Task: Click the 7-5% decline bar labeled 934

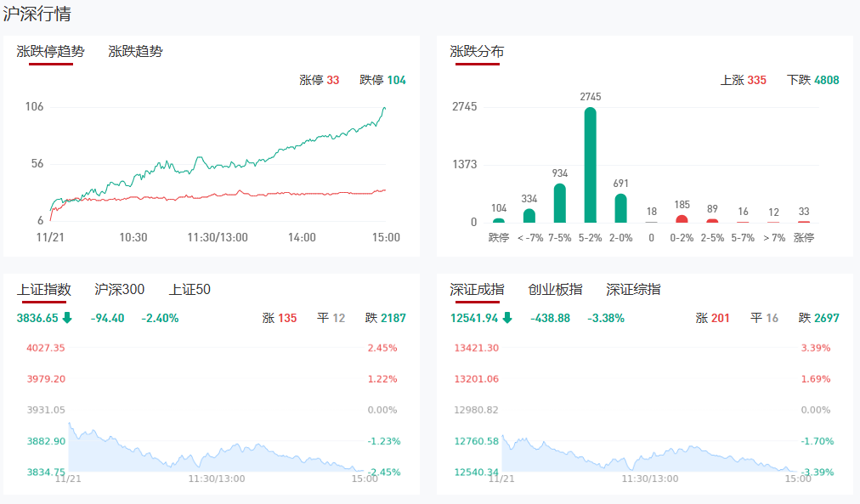Action: click(x=560, y=204)
